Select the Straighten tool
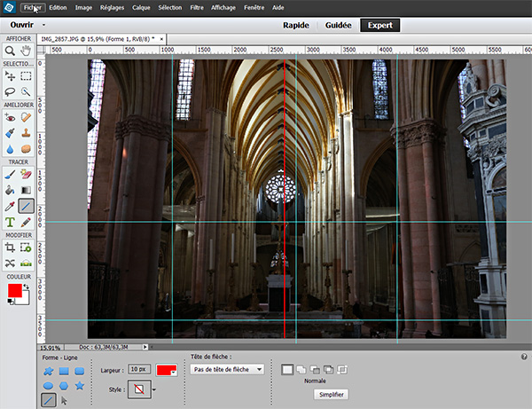 click(26, 263)
